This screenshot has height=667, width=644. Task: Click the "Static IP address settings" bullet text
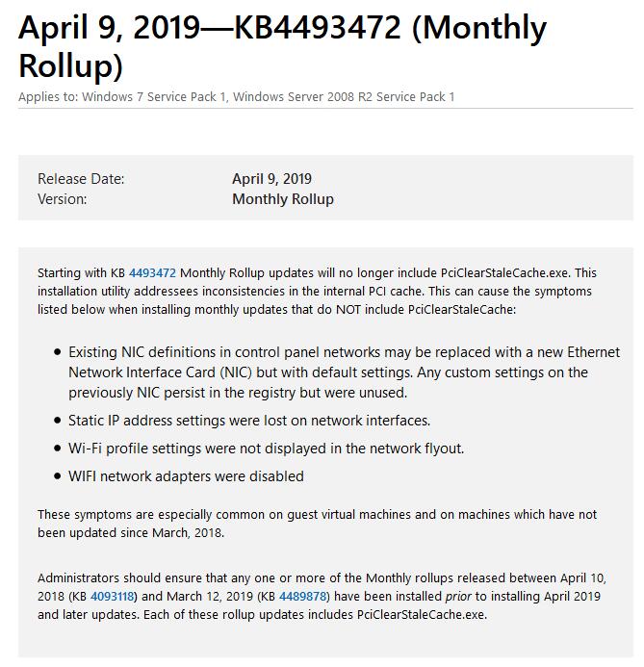[248, 421]
